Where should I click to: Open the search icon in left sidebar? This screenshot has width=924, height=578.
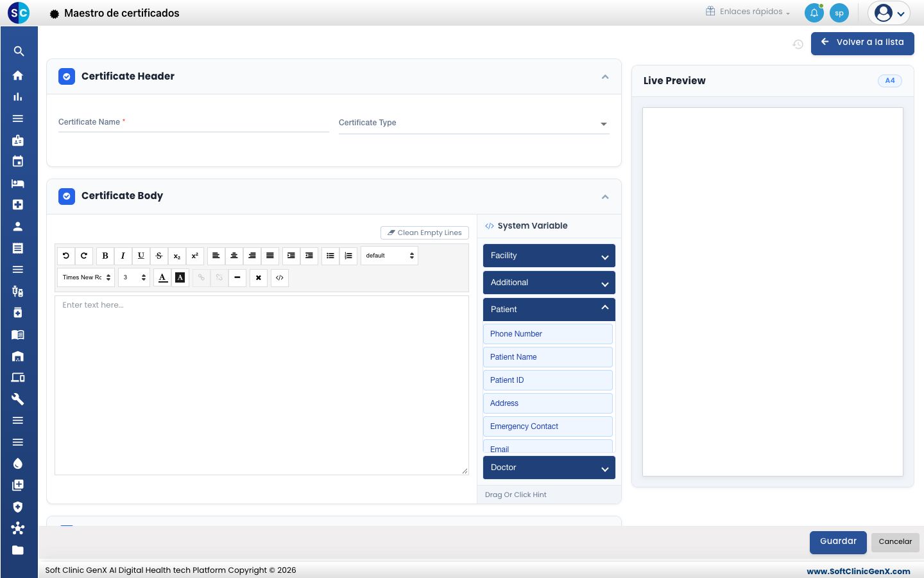[19, 51]
